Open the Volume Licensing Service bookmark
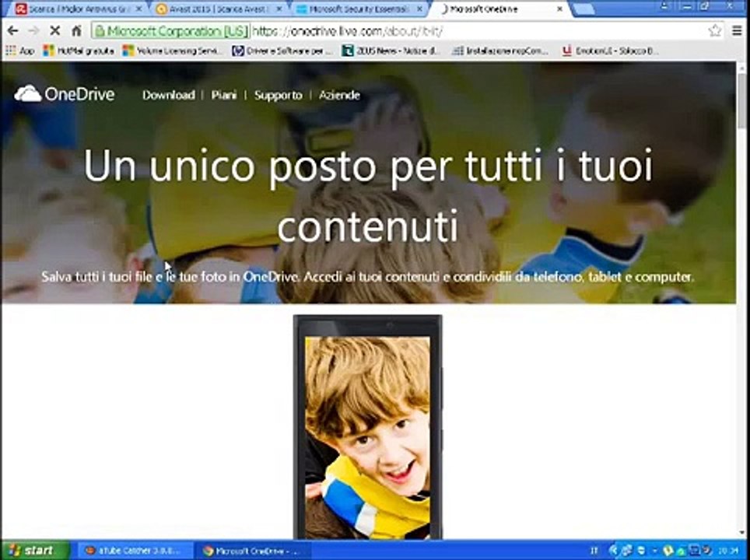 point(173,51)
